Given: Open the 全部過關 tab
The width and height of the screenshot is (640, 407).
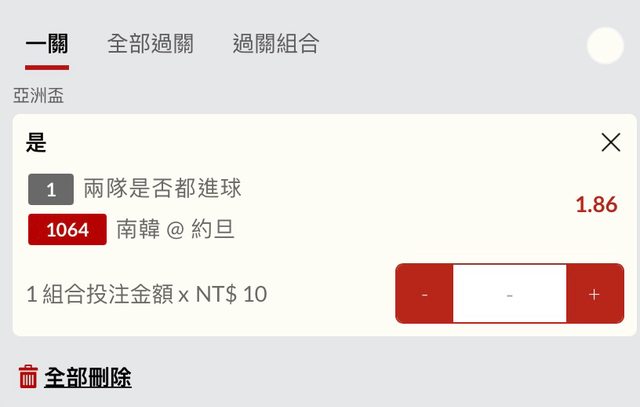Looking at the screenshot, I should pyautogui.click(x=150, y=44).
